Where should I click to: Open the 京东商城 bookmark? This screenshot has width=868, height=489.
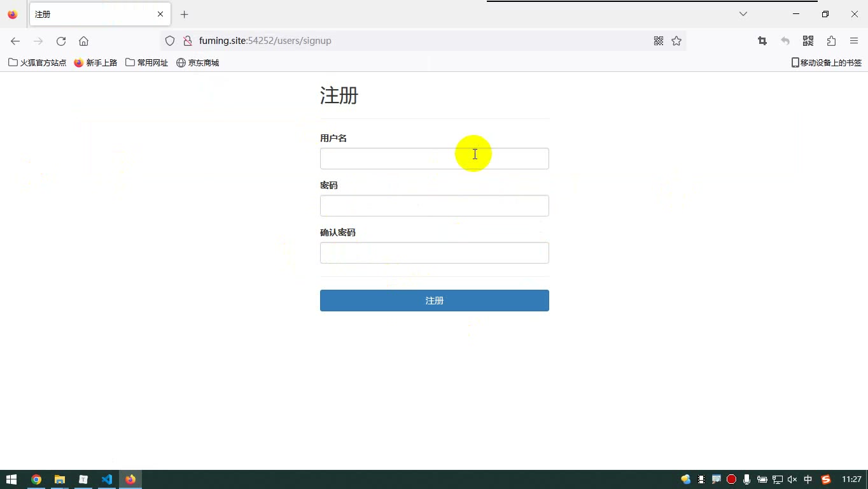[197, 62]
